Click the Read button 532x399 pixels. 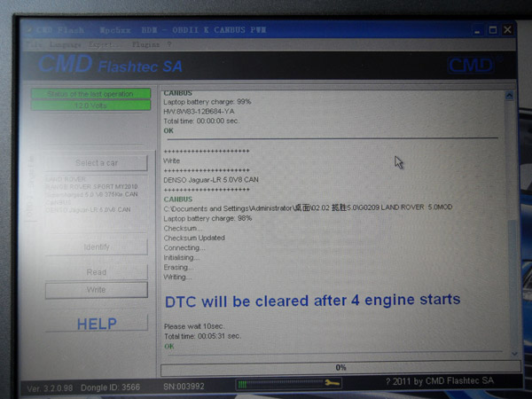pyautogui.click(x=97, y=272)
